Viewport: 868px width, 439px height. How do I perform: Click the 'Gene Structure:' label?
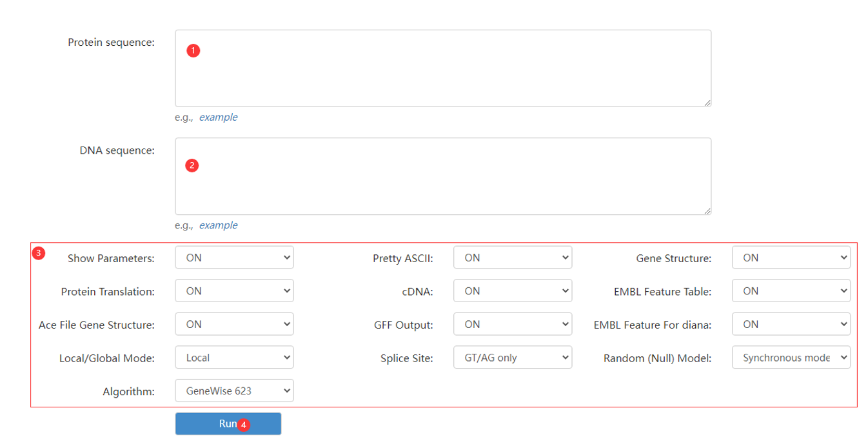[674, 258]
